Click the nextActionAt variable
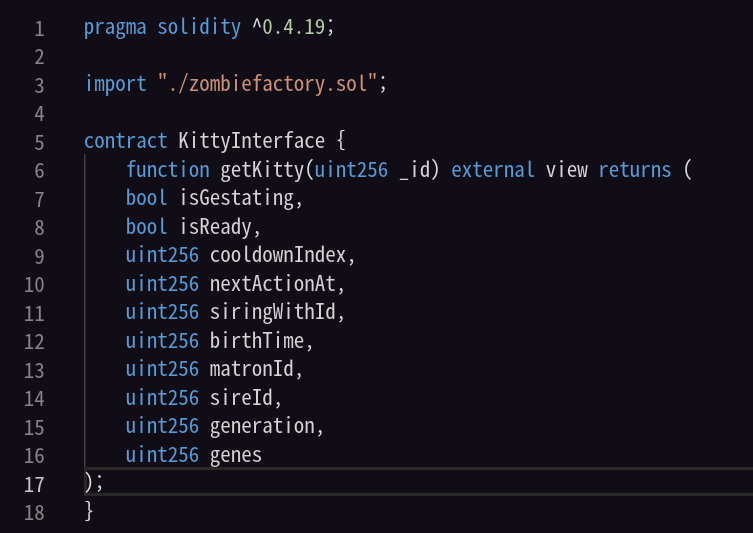The width and height of the screenshot is (753, 533). click(272, 284)
